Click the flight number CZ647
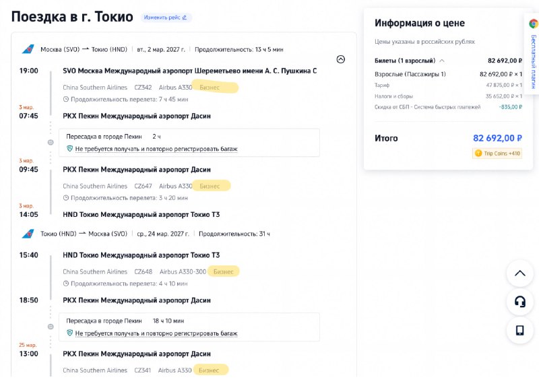 143,186
